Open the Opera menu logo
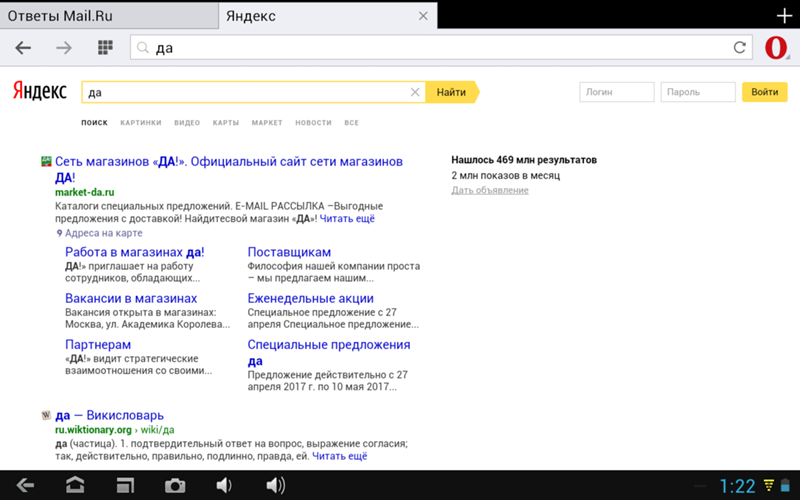This screenshot has width=800, height=500. (776, 48)
